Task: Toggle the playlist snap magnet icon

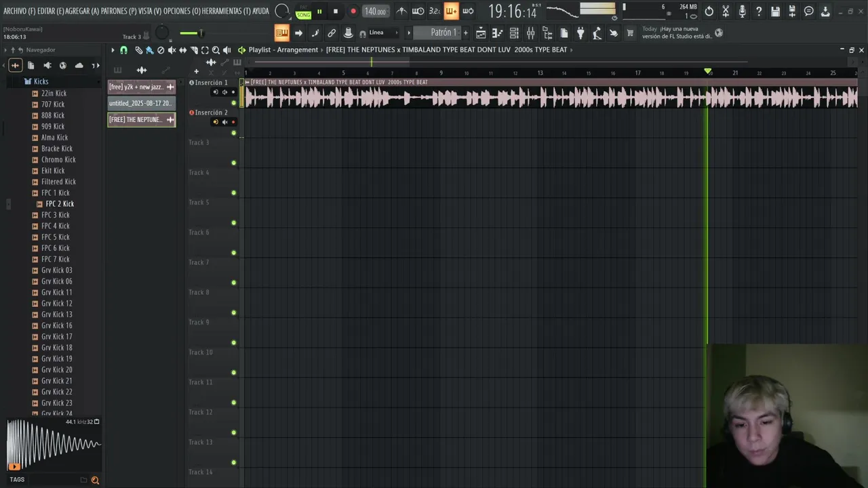Action: coord(123,50)
